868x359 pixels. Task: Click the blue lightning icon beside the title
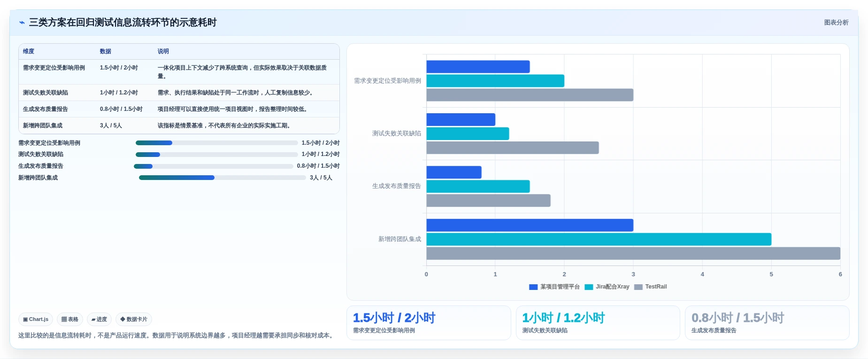[x=22, y=23]
